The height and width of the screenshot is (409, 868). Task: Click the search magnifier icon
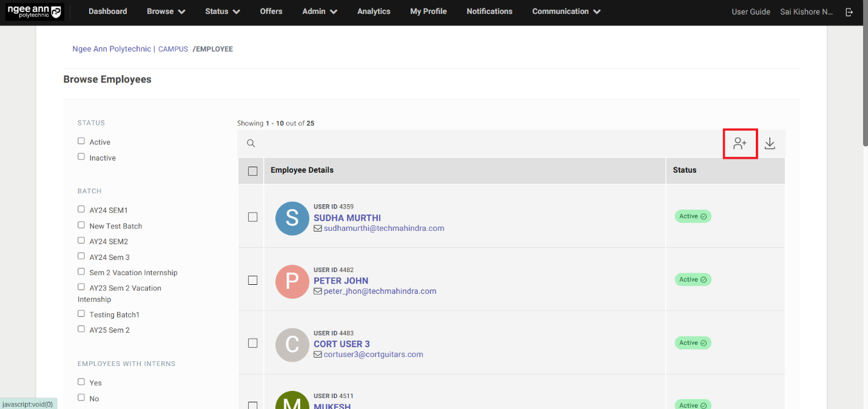click(251, 144)
